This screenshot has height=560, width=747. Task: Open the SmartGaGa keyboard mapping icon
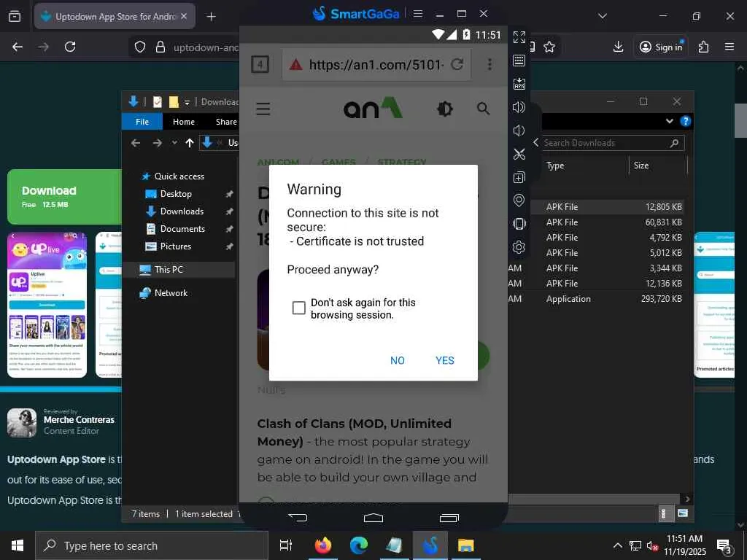pos(519,61)
